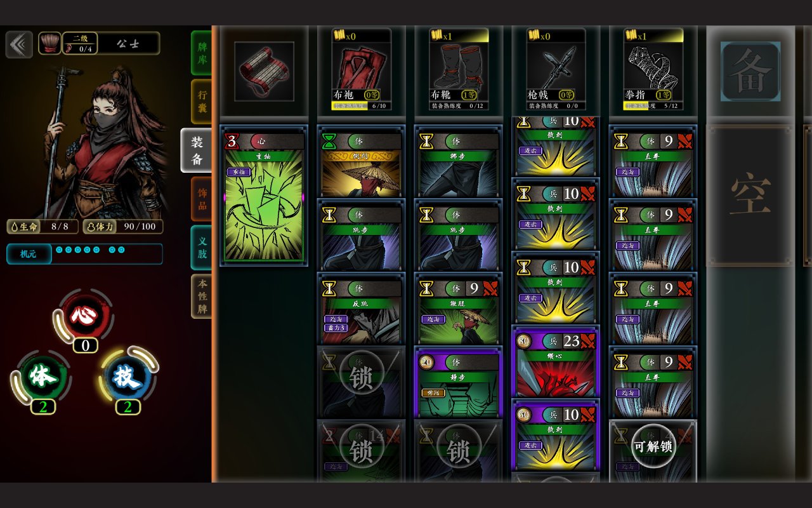
Task: Open the 布袍 robe equipment slot
Action: click(361, 69)
